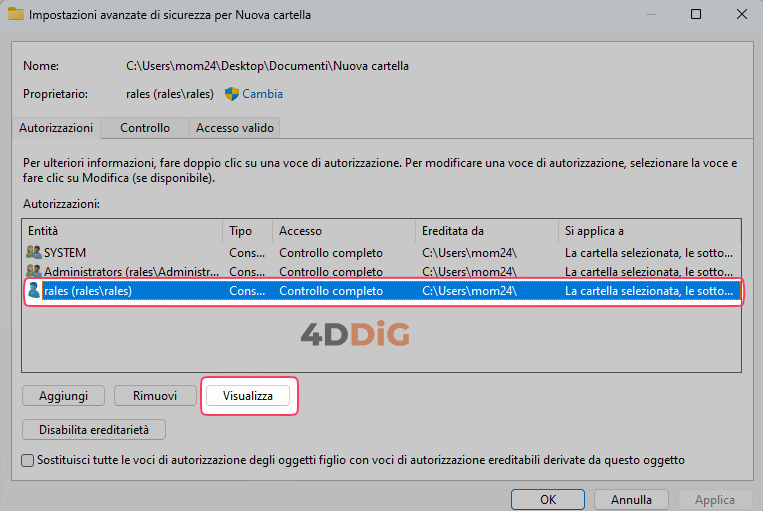The image size is (763, 511).
Task: Click C:\Users\mom24\ in the SYSTEM row
Action: [x=469, y=253]
